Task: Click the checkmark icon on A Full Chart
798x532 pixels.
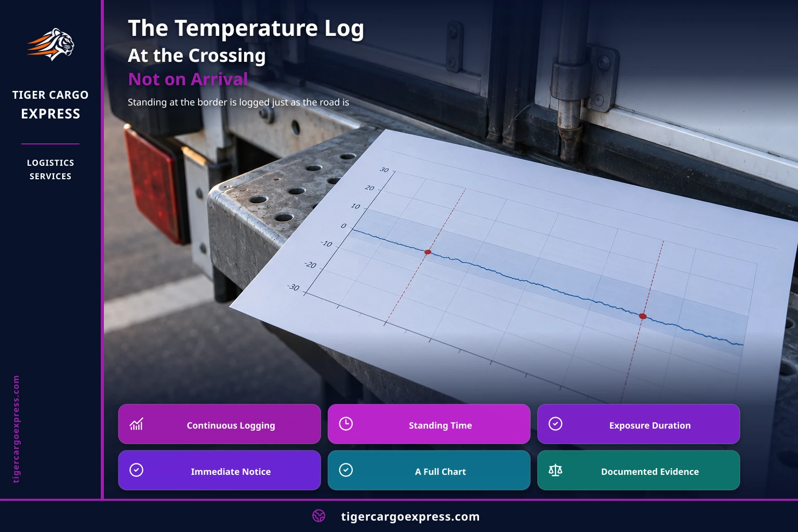Action: pos(346,470)
